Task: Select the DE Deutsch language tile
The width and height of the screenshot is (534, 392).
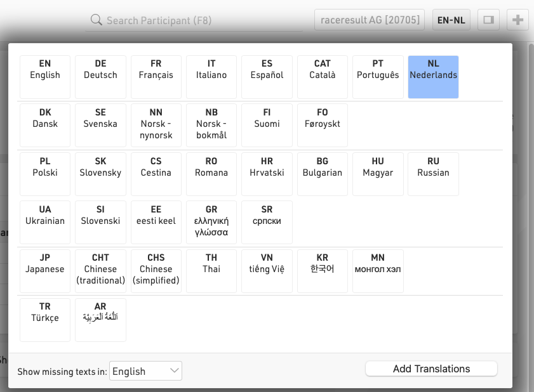Action: [100, 77]
